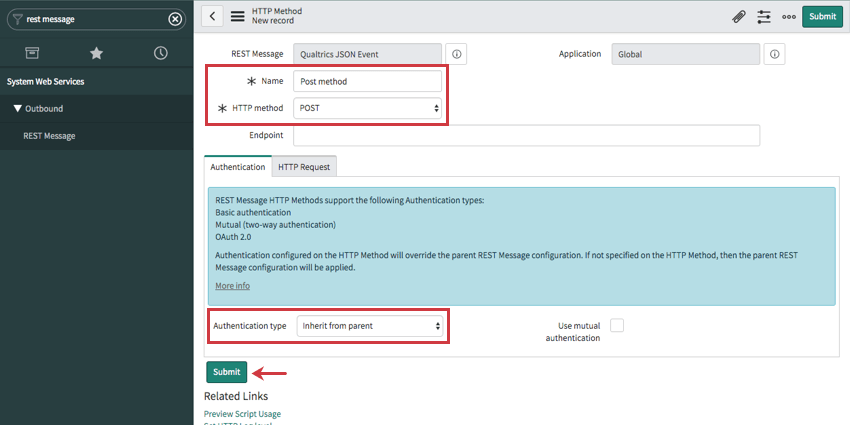Toggle Use mutual authentication checkbox

point(617,325)
